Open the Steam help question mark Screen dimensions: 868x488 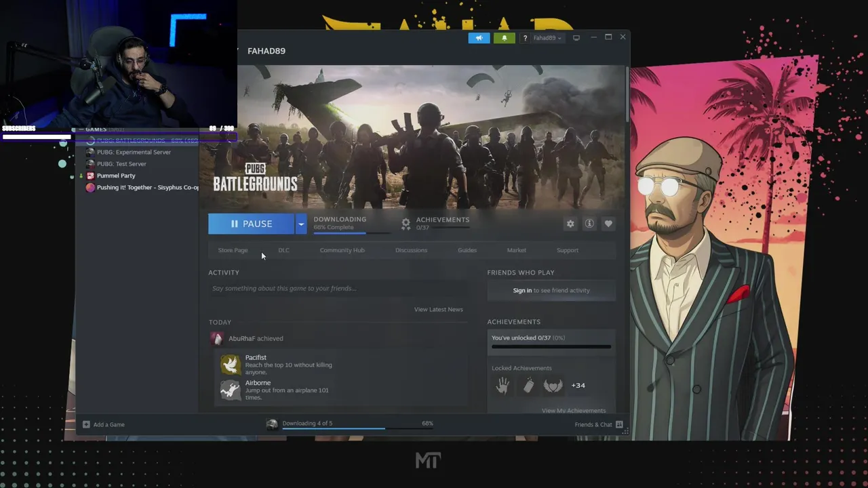pyautogui.click(x=525, y=38)
